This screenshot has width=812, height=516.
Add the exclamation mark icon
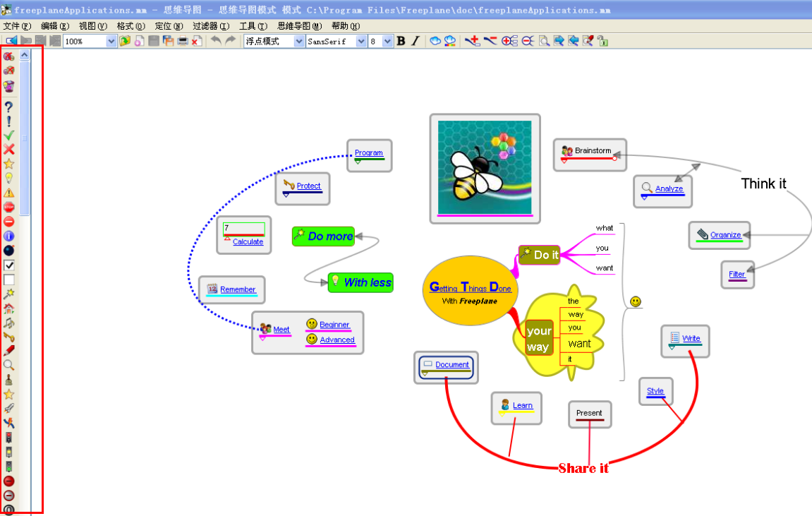(x=8, y=121)
